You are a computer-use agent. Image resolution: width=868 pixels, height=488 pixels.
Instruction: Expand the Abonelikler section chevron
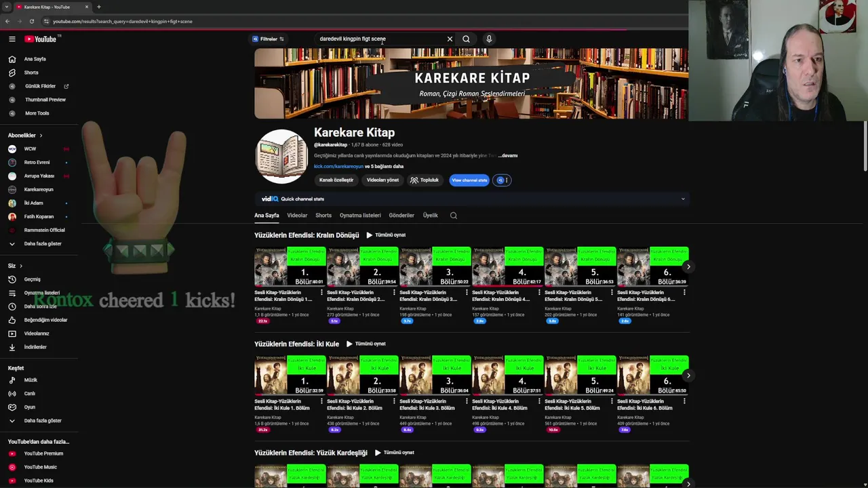pos(41,136)
